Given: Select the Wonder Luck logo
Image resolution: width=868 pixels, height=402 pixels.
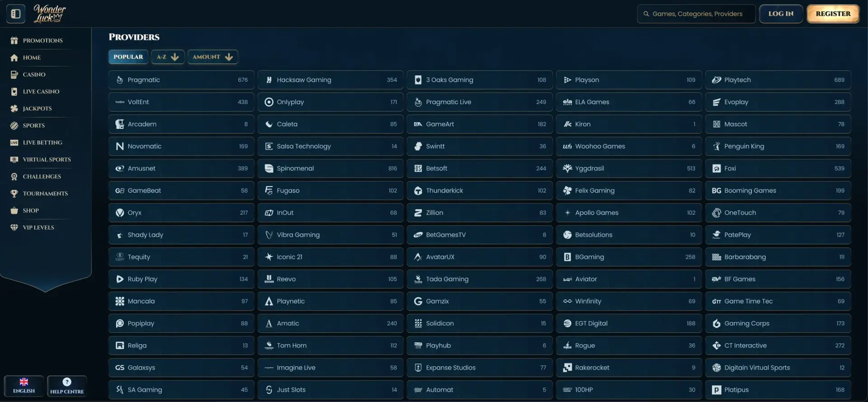Looking at the screenshot, I should click(49, 14).
